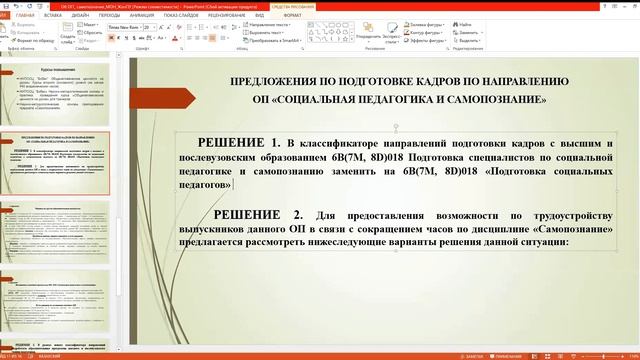Increase font size

click(161, 27)
